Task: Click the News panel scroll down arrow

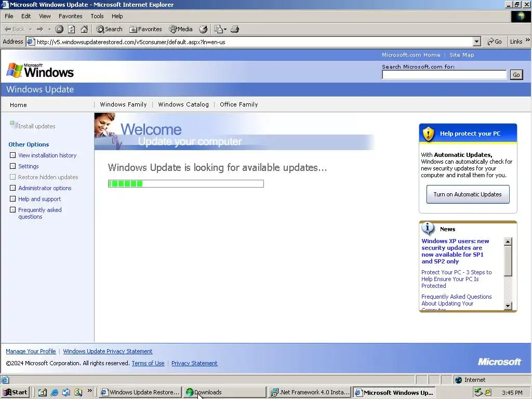Action: click(x=508, y=305)
